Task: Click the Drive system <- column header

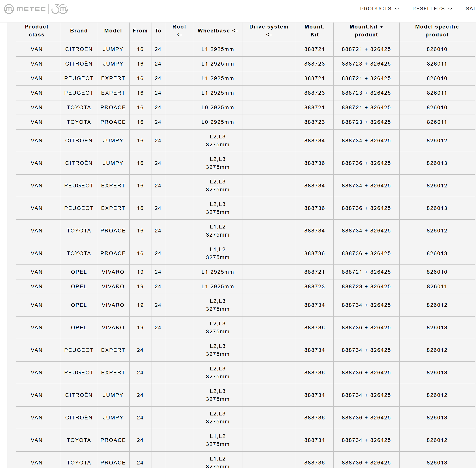Action: [269, 31]
